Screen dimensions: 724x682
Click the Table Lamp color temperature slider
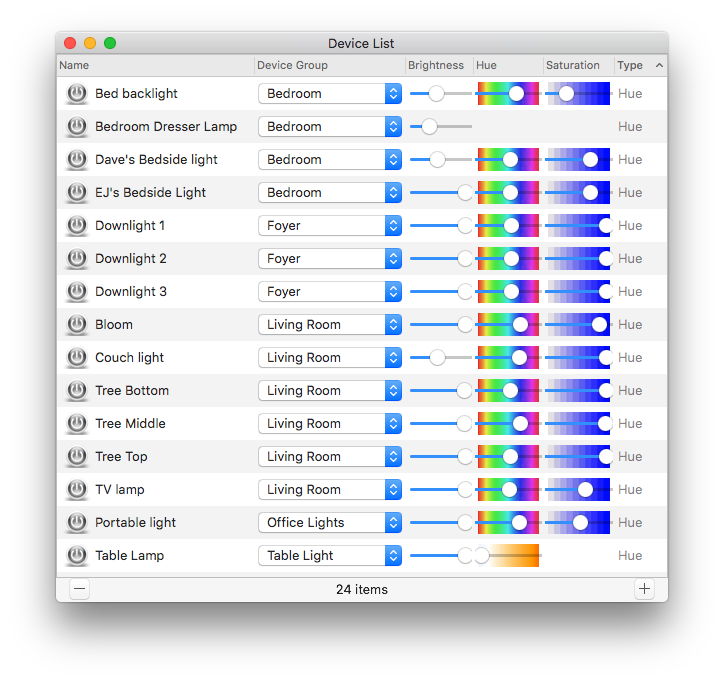[508, 556]
